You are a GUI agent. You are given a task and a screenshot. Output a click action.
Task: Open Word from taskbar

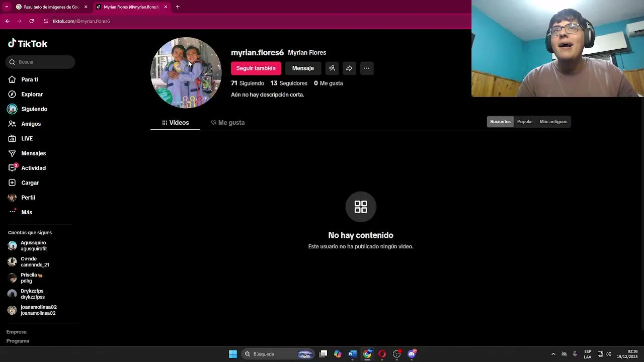click(353, 354)
